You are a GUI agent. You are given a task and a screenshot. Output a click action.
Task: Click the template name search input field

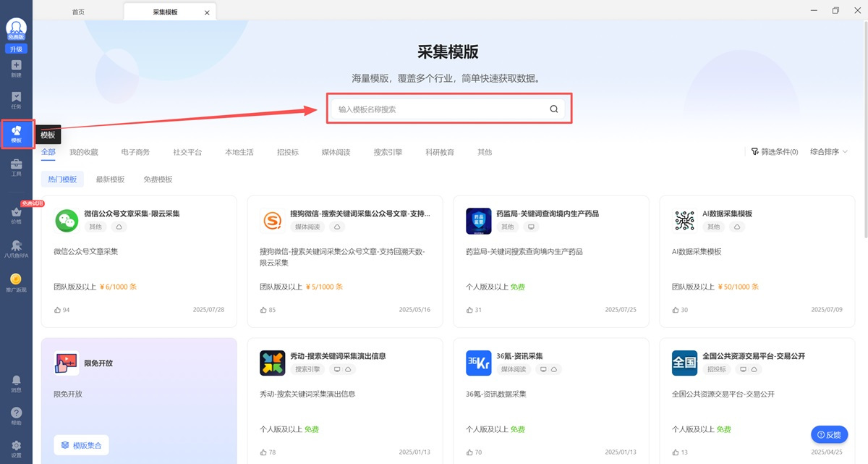441,109
